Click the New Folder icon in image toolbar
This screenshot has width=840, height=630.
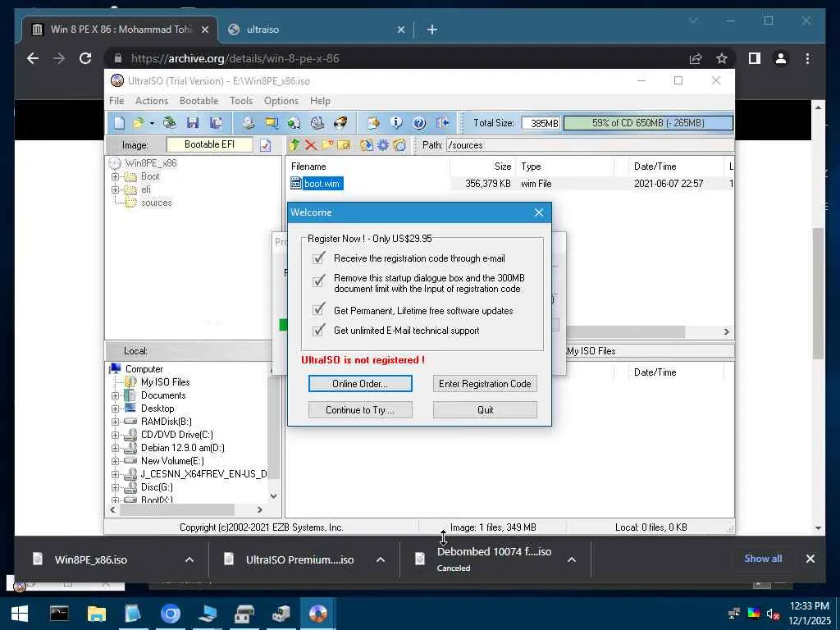coord(327,144)
